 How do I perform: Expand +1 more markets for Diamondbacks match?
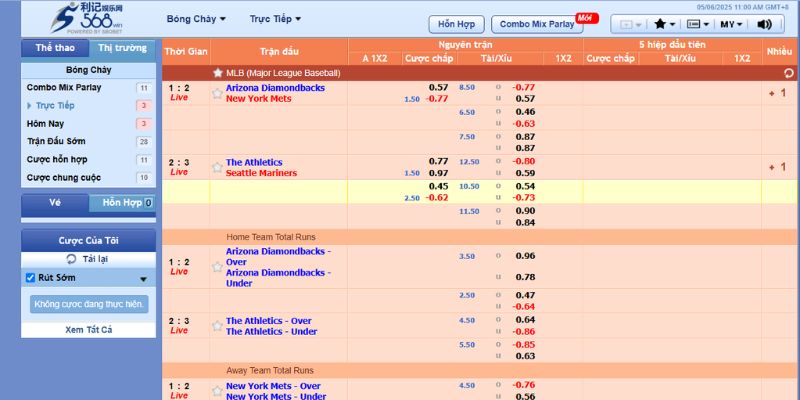(777, 93)
